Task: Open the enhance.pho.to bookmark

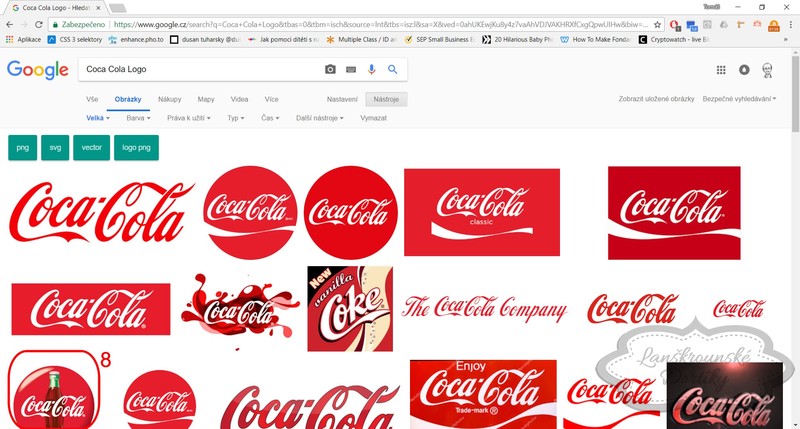Action: click(x=136, y=39)
